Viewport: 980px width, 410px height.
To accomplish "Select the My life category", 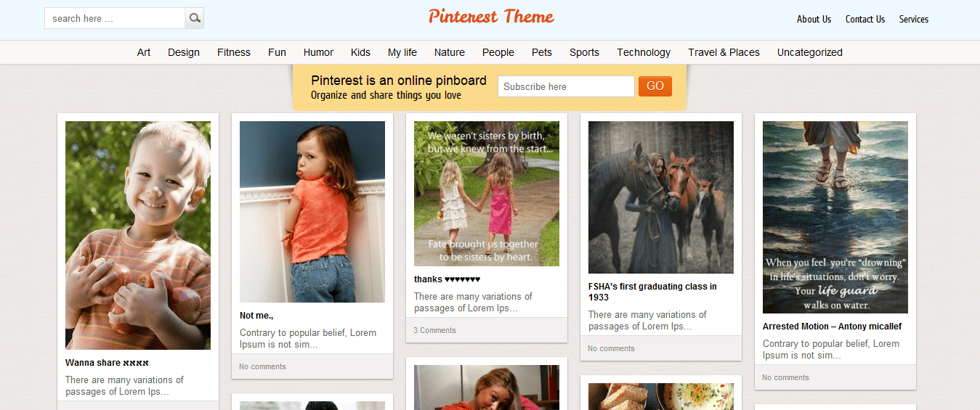I will pos(402,52).
